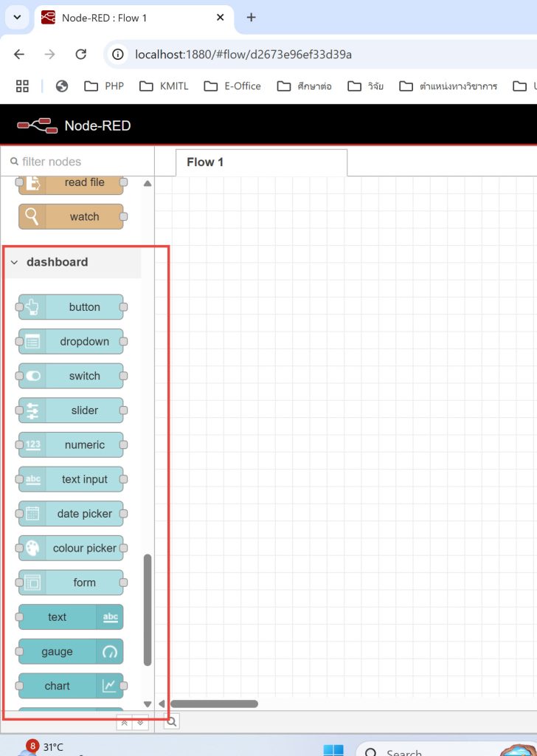Choose the numeric node in palette
Viewport: 537px width, 756px height.
(x=71, y=444)
